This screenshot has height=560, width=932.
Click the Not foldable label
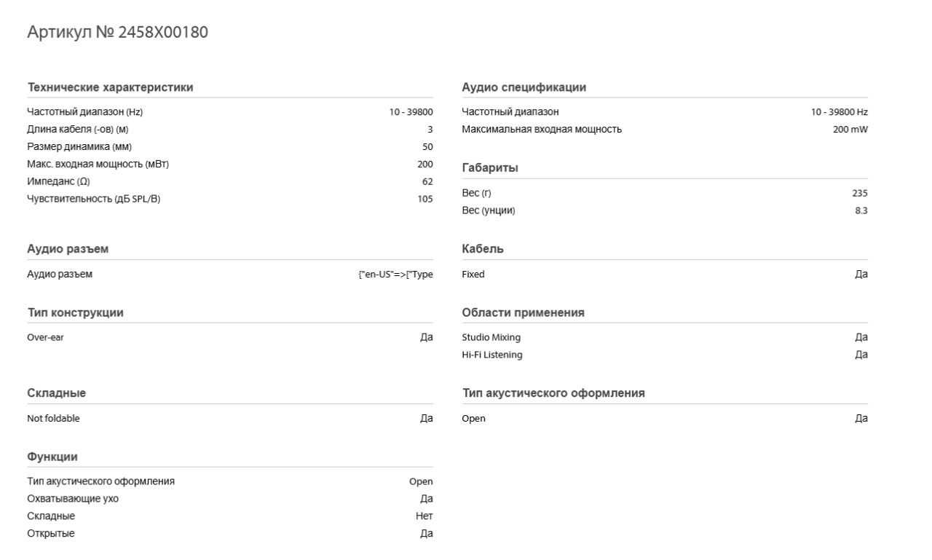pos(53,419)
